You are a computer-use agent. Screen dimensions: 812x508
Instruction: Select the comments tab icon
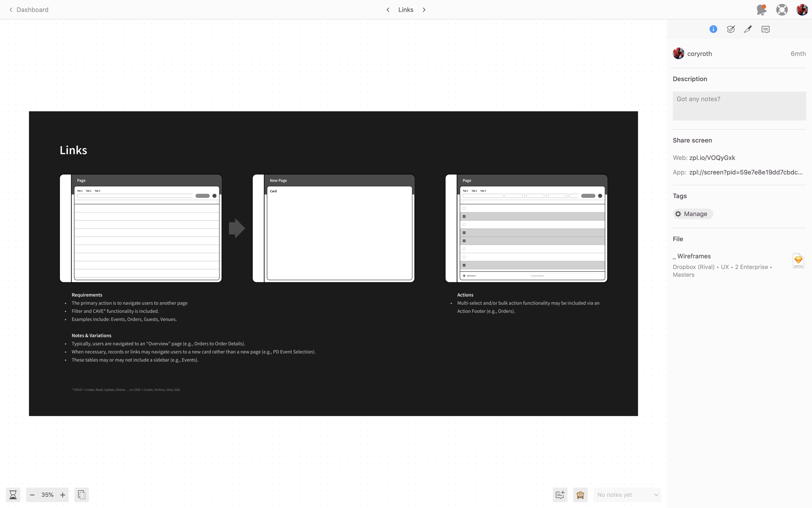click(x=766, y=29)
